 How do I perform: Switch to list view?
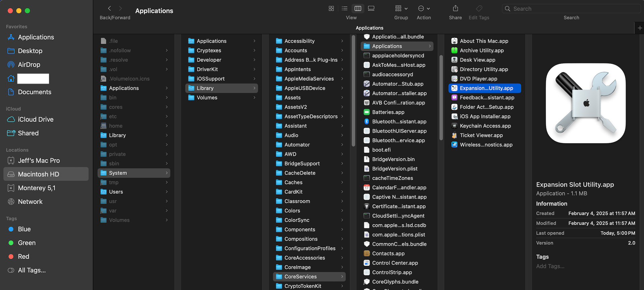(344, 8)
